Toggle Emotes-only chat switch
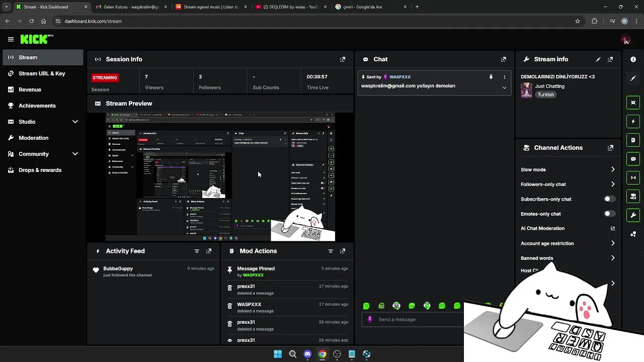The width and height of the screenshot is (644, 362). pos(609,214)
